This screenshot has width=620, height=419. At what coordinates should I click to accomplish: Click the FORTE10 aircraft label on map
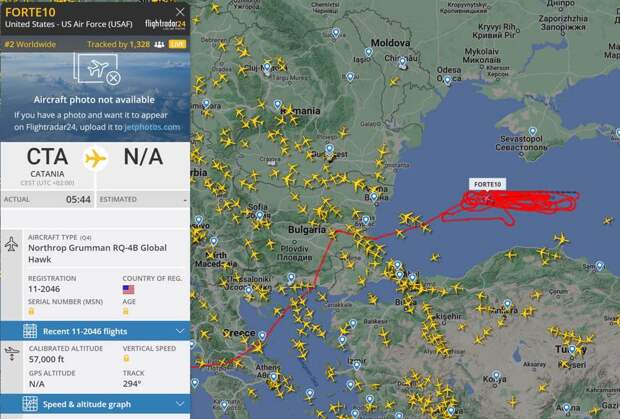[x=488, y=184]
